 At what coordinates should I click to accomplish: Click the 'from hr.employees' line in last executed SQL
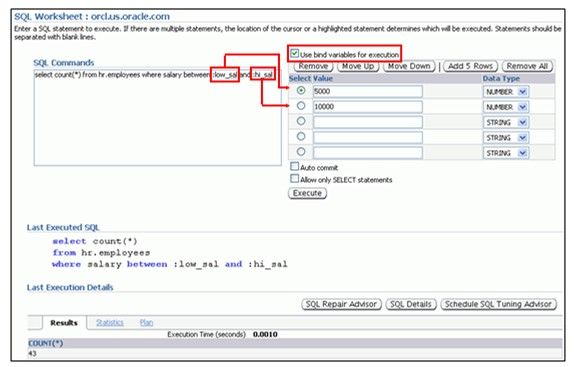101,253
